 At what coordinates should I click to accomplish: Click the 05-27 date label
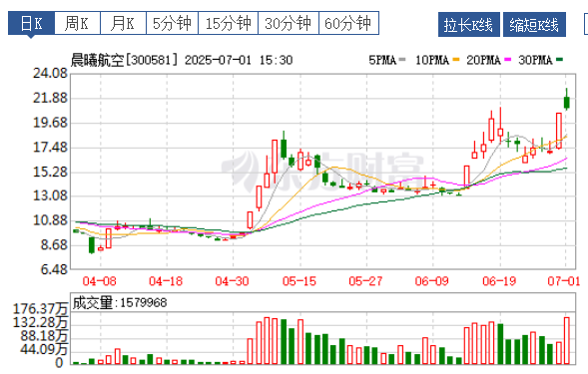365,281
